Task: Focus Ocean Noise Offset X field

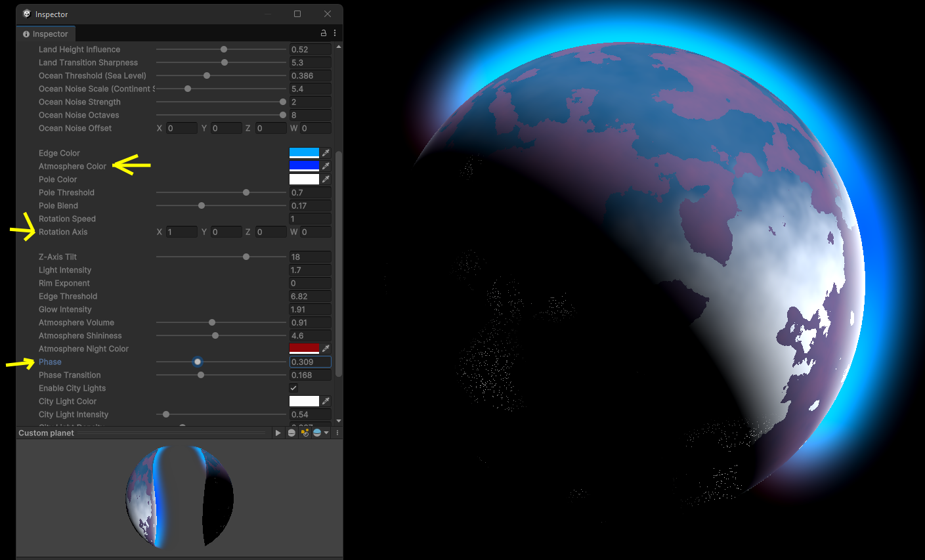Action: 181,128
